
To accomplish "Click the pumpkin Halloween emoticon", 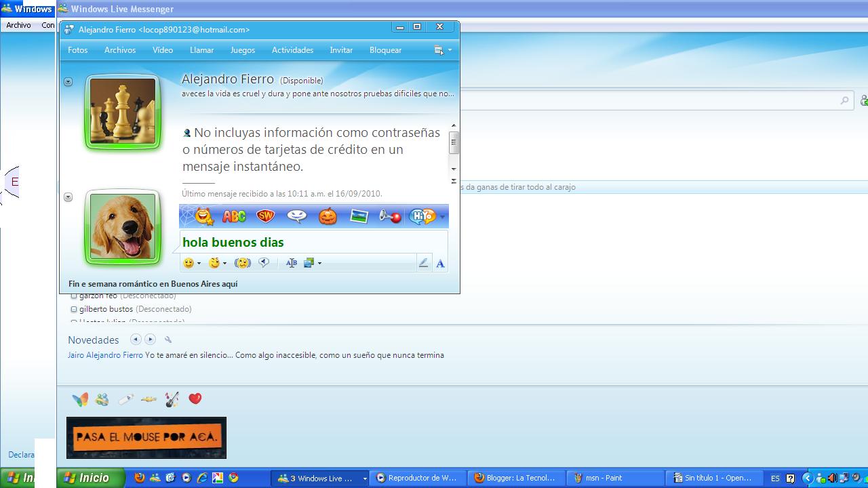I will [327, 216].
